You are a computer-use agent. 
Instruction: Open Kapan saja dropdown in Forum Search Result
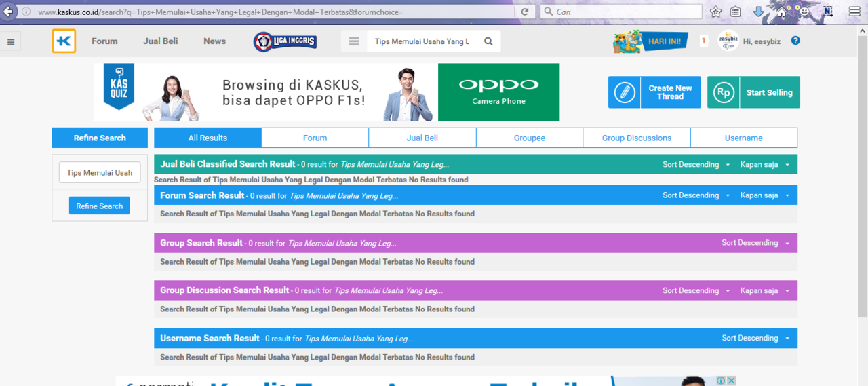pyautogui.click(x=765, y=195)
